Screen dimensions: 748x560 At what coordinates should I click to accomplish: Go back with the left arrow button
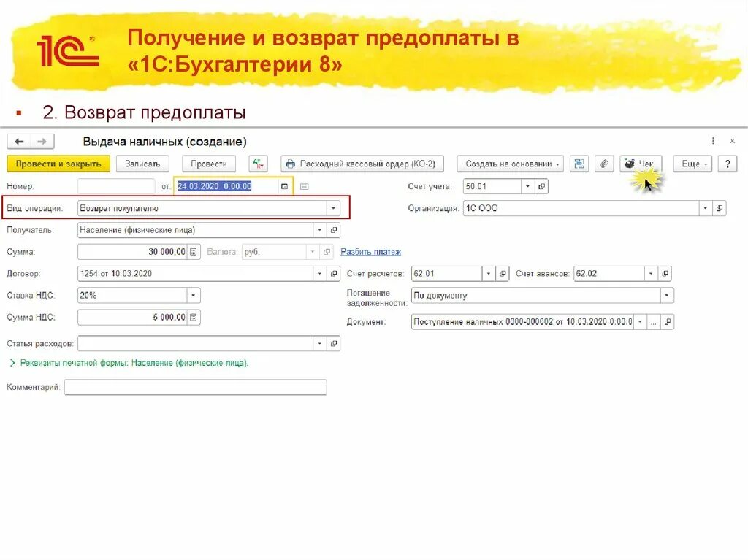click(x=19, y=142)
